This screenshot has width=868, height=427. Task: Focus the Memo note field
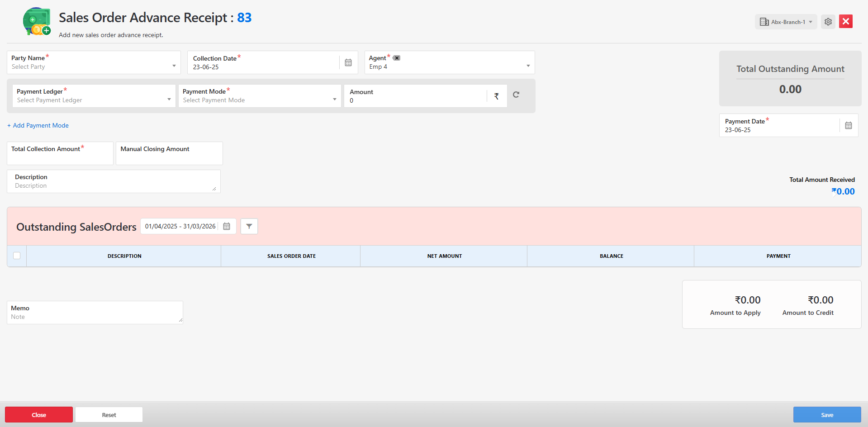tap(95, 316)
